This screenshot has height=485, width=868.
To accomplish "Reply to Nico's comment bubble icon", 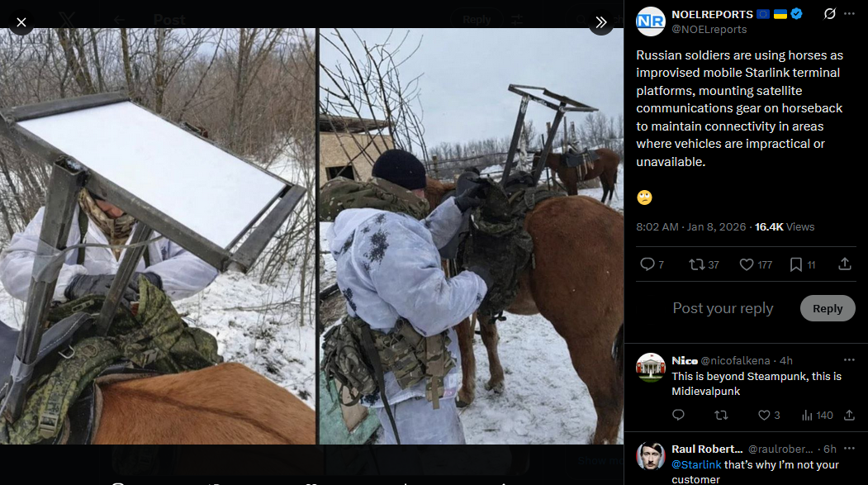I will 678,416.
